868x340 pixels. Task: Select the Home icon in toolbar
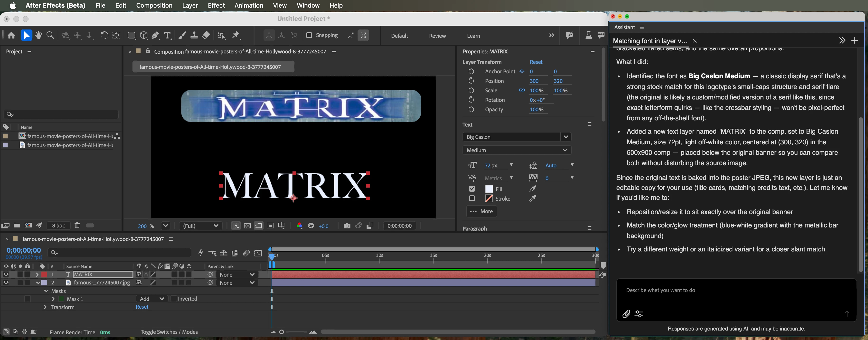[11, 35]
